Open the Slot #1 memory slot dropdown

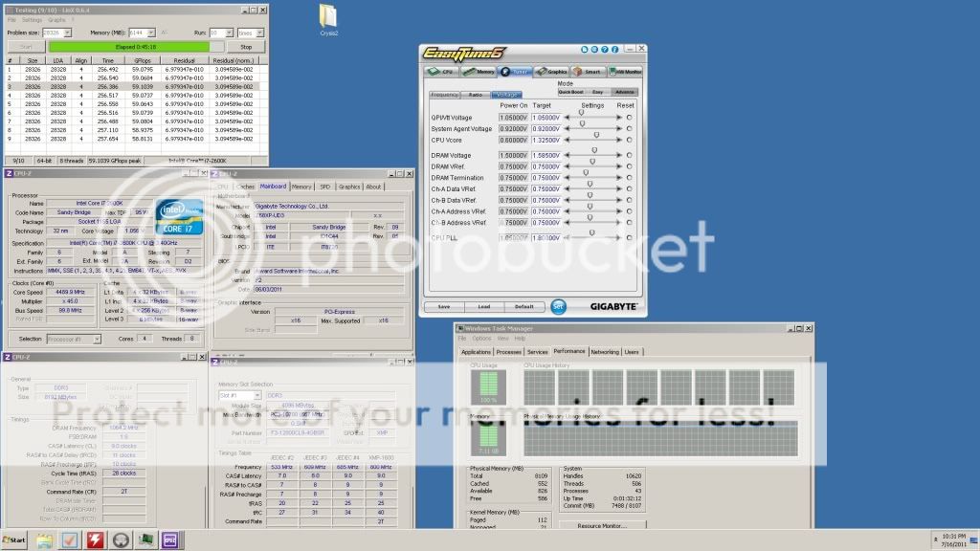(x=258, y=394)
